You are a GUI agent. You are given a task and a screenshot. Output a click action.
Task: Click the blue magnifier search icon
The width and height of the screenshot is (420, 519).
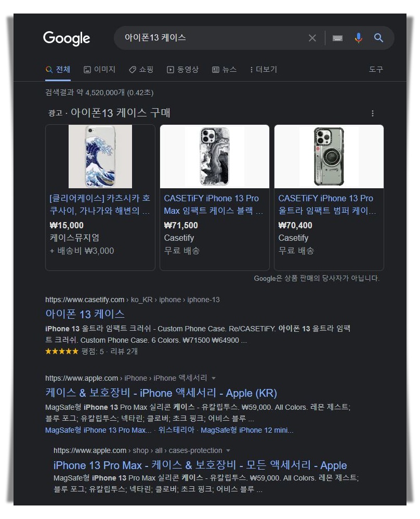pyautogui.click(x=378, y=38)
